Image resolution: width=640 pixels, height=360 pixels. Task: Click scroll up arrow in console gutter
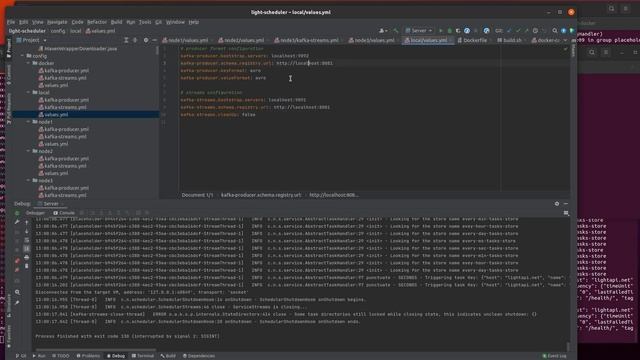tap(27, 222)
